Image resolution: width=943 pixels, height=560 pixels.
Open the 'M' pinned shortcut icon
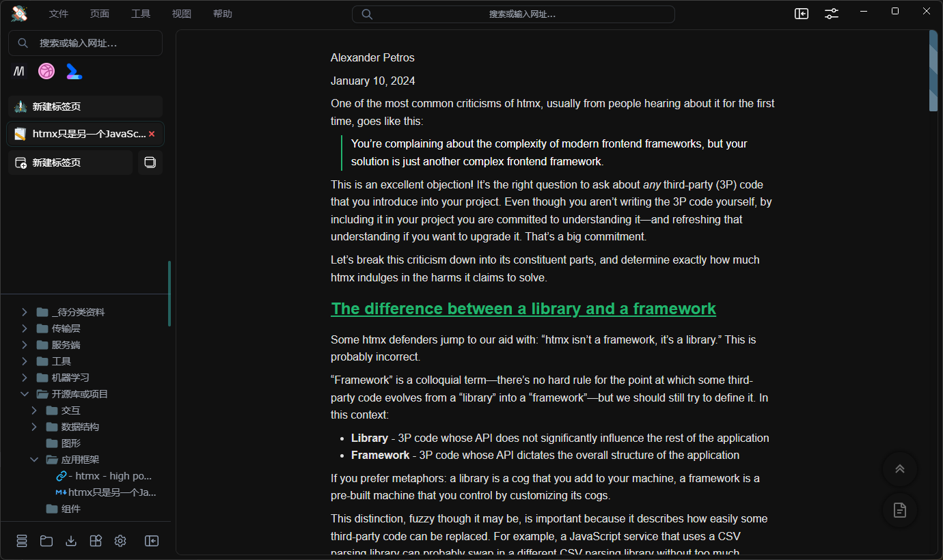[x=19, y=71]
